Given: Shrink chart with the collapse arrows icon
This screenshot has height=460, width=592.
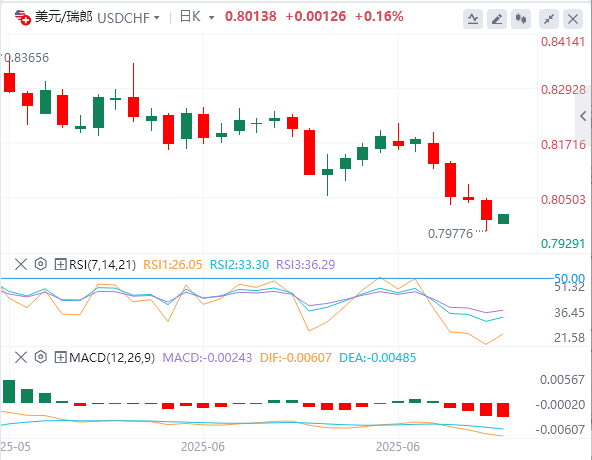Looking at the screenshot, I should tap(549, 19).
